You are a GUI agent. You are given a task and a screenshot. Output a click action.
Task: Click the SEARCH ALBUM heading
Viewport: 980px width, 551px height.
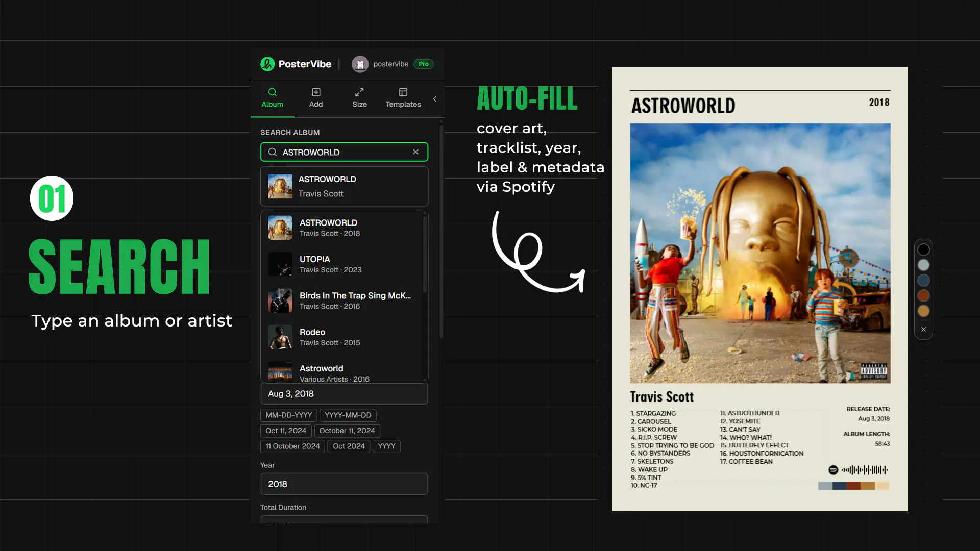pos(290,132)
